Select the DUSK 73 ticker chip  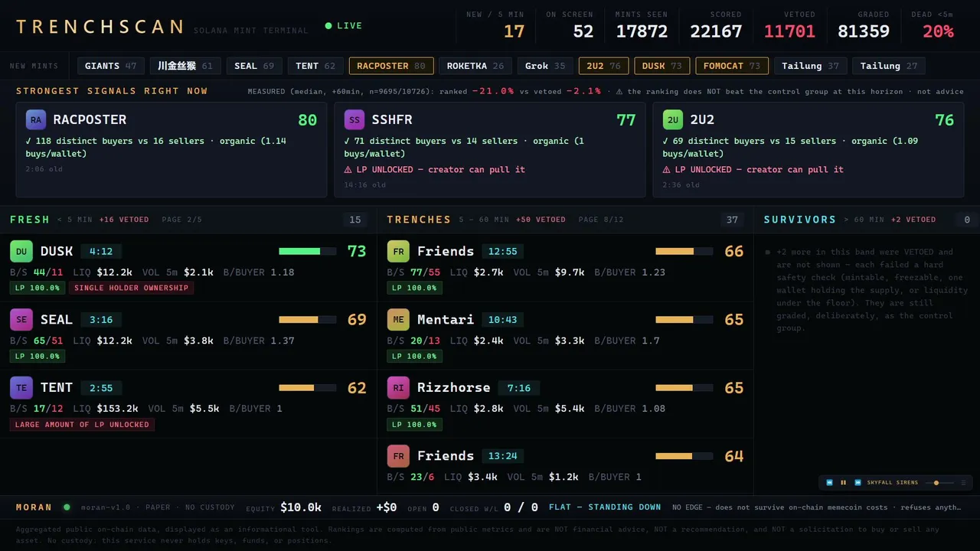[661, 66]
